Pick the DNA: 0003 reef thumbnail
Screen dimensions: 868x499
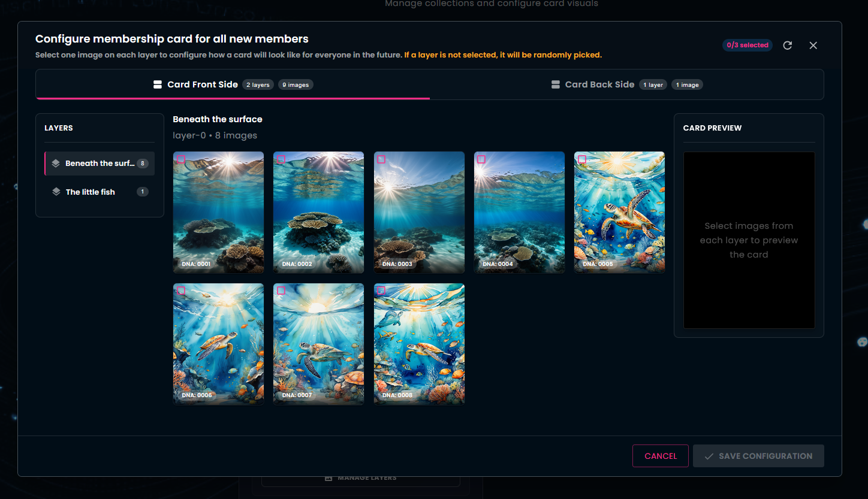pos(419,213)
